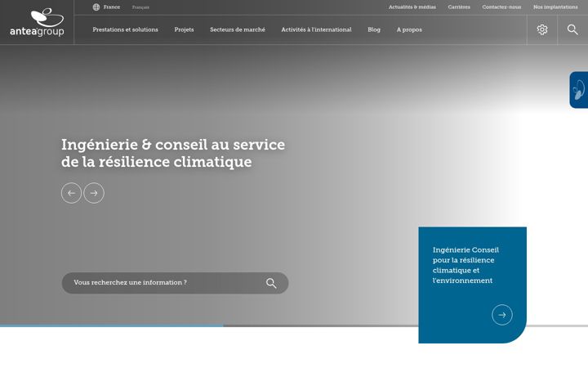Viewport: 588px width, 368px height.
Task: Click the Antea Group logo
Action: point(37,23)
